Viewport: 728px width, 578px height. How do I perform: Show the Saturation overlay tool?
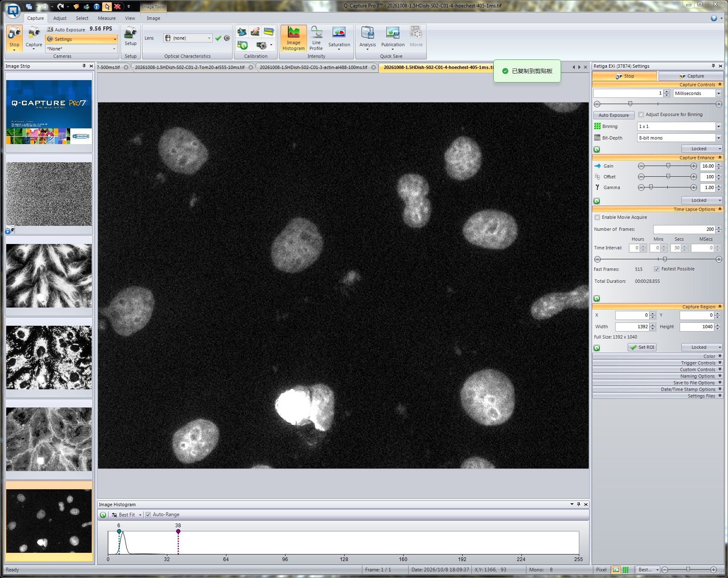(339, 38)
